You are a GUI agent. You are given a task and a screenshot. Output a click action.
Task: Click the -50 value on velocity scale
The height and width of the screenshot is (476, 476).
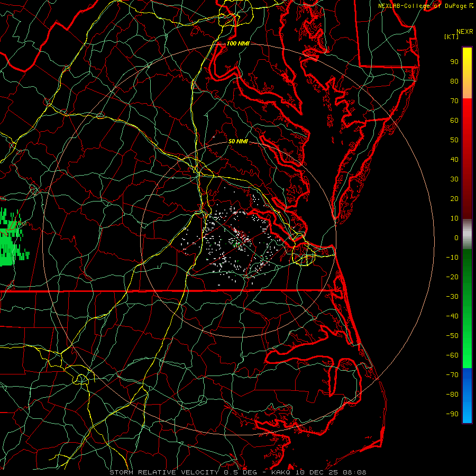(x=452, y=336)
